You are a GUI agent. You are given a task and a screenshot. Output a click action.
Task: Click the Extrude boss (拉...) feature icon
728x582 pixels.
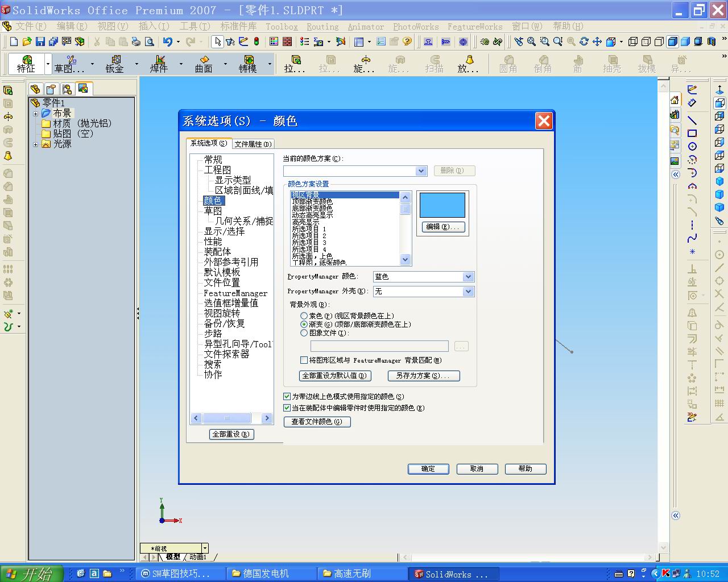coord(295,64)
